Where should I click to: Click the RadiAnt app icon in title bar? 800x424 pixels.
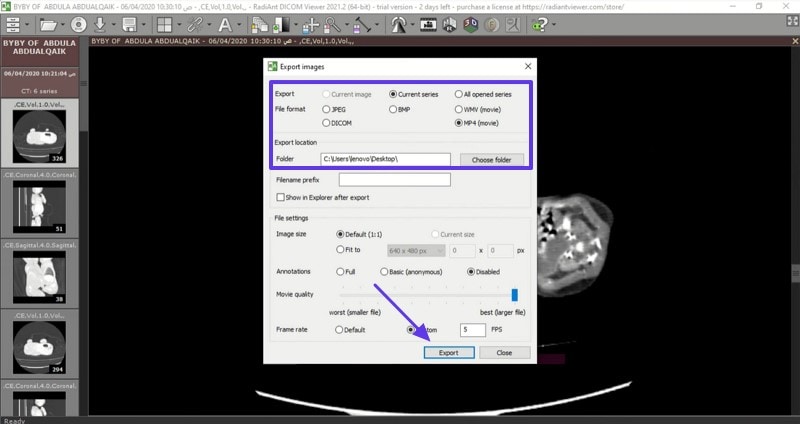pos(6,7)
